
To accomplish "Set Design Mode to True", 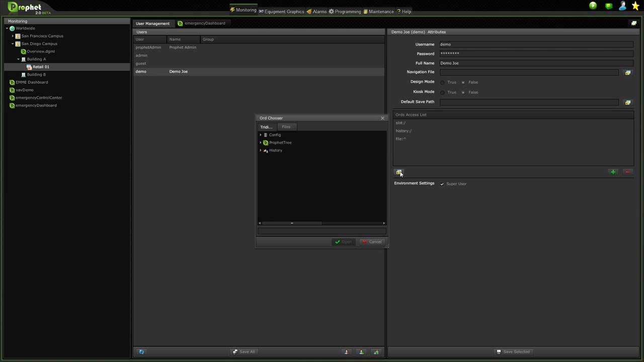I will pyautogui.click(x=442, y=82).
